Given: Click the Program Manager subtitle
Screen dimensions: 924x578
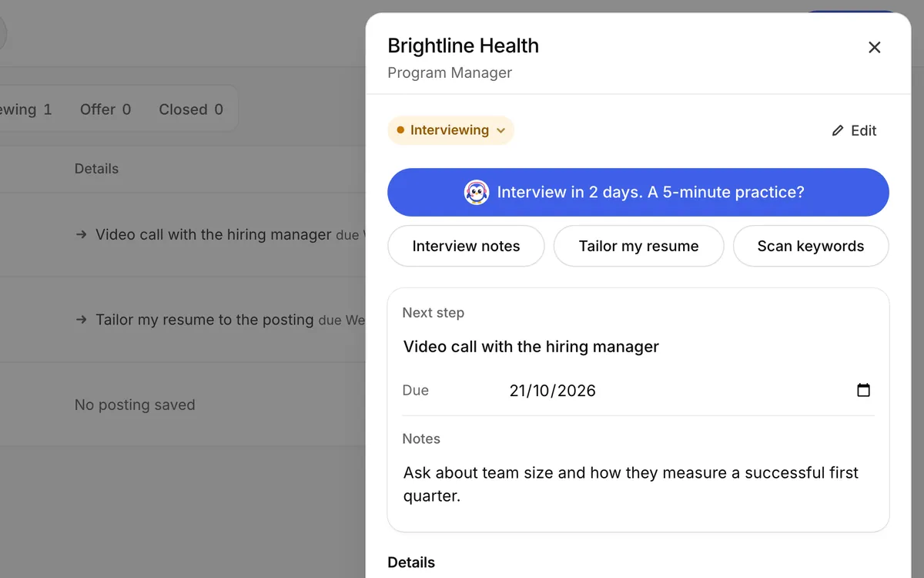Looking at the screenshot, I should coord(450,72).
